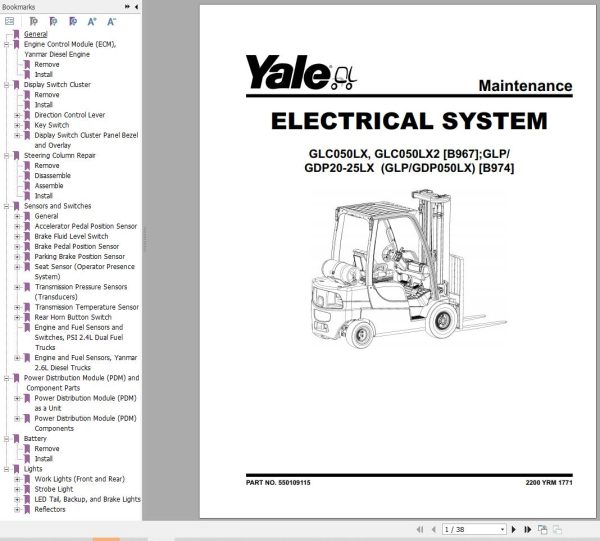Screen dimensions: 600x541
Task: Open the Battery bookmark
Action: tap(35, 438)
